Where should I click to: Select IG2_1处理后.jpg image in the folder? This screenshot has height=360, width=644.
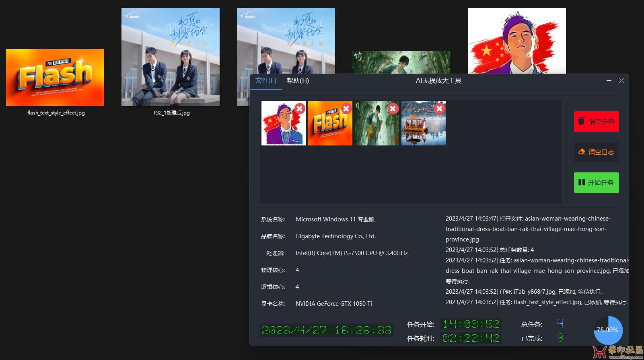171,57
